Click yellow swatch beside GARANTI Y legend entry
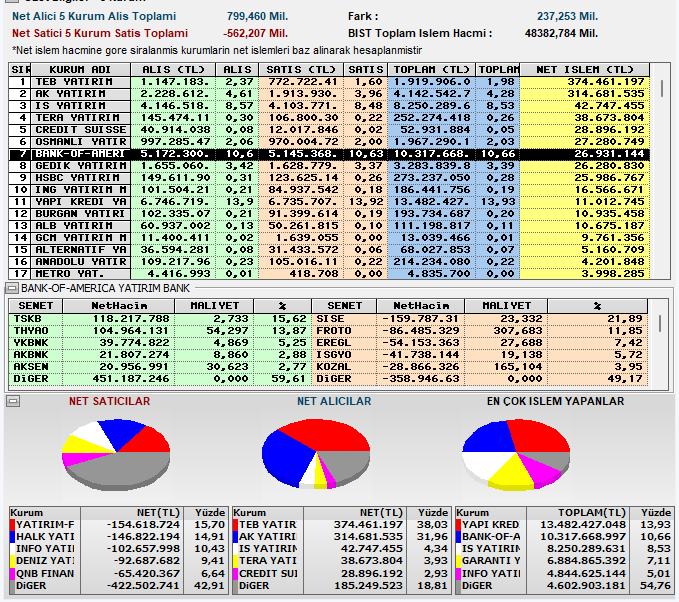The width and height of the screenshot is (679, 602). (x=459, y=561)
